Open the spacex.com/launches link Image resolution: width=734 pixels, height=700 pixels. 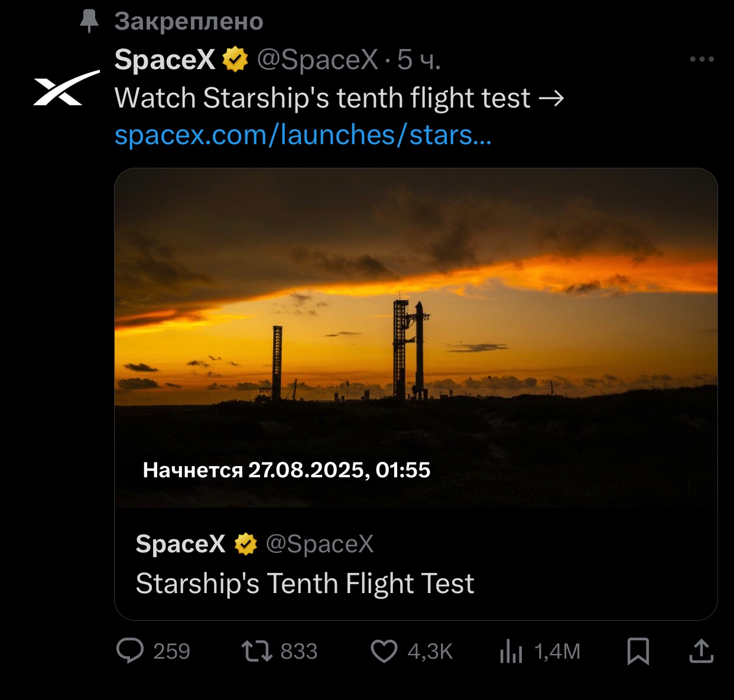(x=303, y=135)
